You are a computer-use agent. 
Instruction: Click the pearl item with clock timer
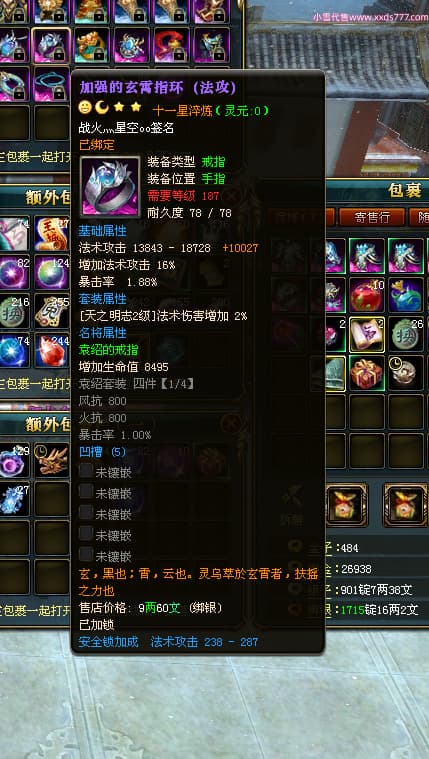[x=406, y=373]
